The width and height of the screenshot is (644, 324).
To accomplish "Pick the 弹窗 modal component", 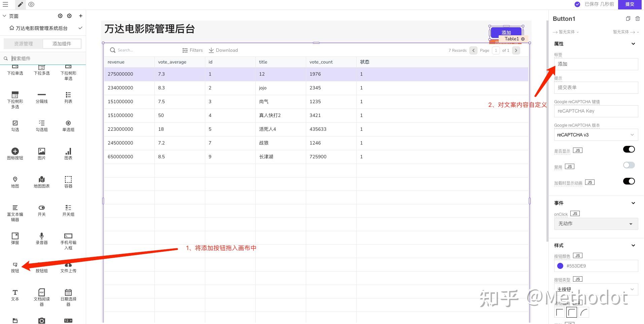I will pos(15,239).
